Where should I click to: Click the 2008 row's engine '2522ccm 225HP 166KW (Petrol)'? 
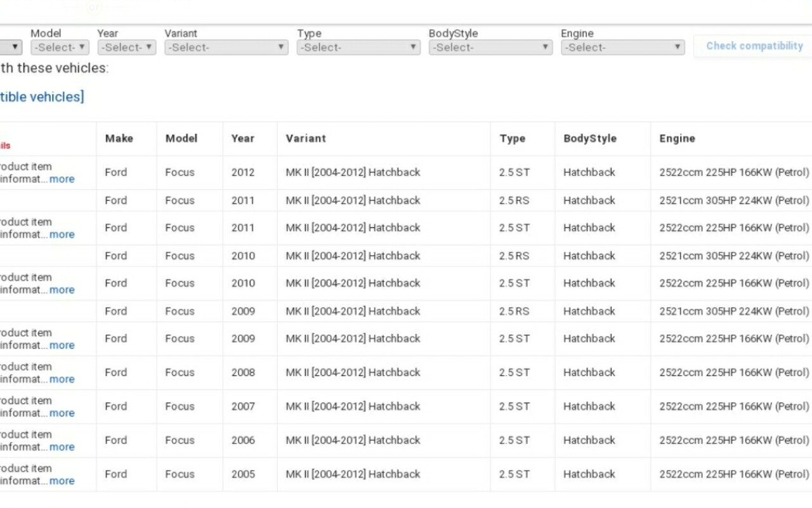click(735, 373)
